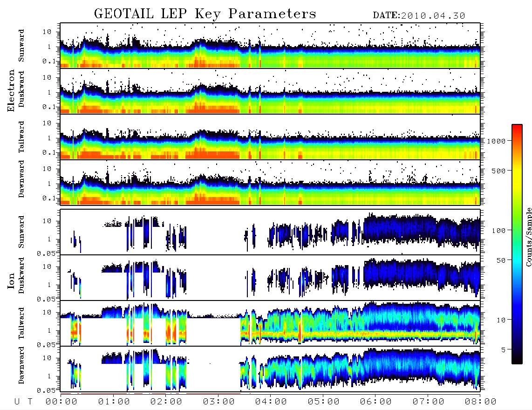Click the U T time axis label
The height and width of the screenshot is (410, 532).
pos(23,402)
